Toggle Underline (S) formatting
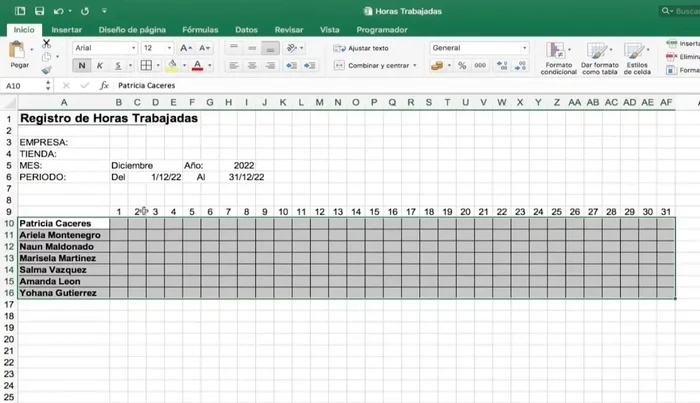The width and height of the screenshot is (700, 403). click(118, 66)
